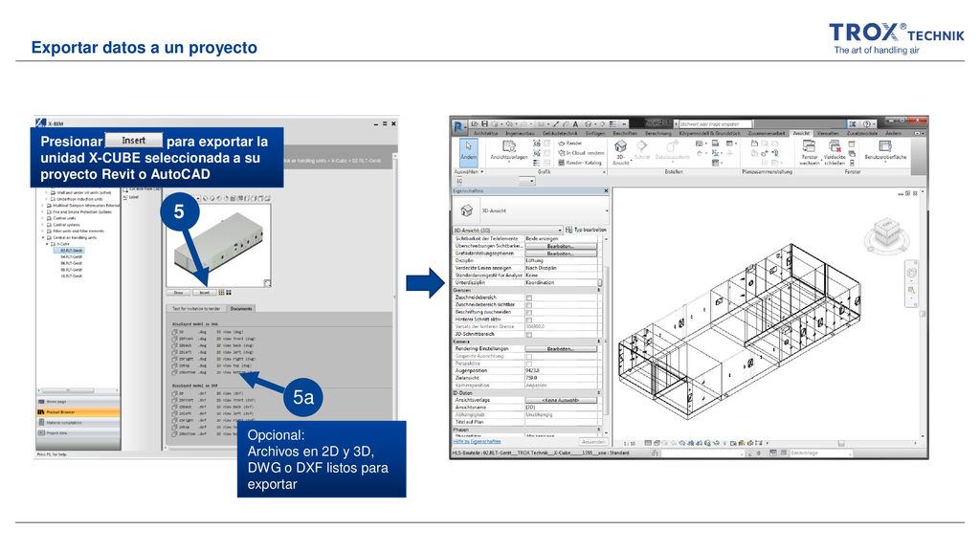
Task: Click the Revit help question mark icon
Action: [x=867, y=124]
